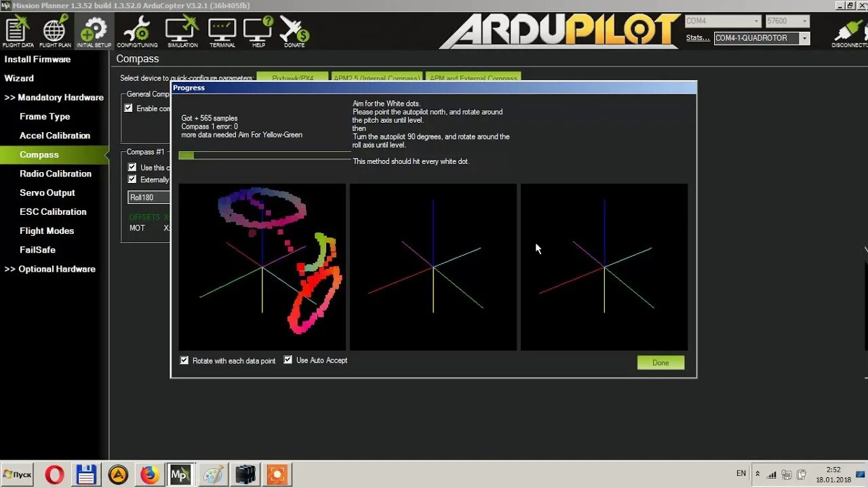Open the Flight Data screen
This screenshot has height=488, width=868.
click(x=18, y=32)
